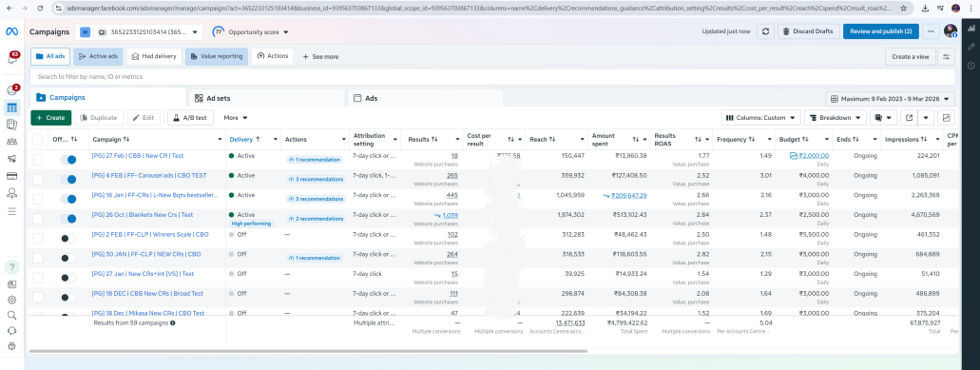Viewport: 980px width, 370px height.
Task: Select the All ads view
Action: (x=50, y=56)
